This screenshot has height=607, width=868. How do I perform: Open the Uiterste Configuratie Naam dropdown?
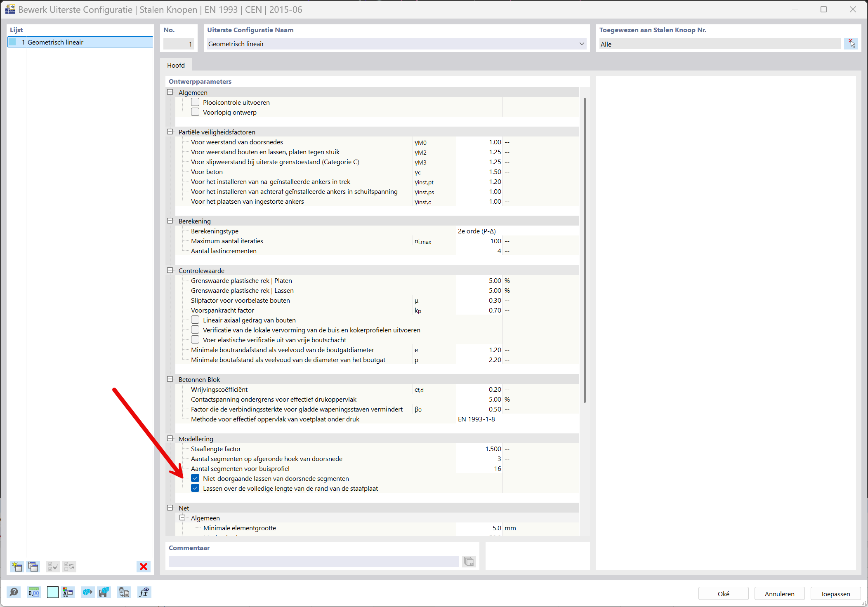582,44
